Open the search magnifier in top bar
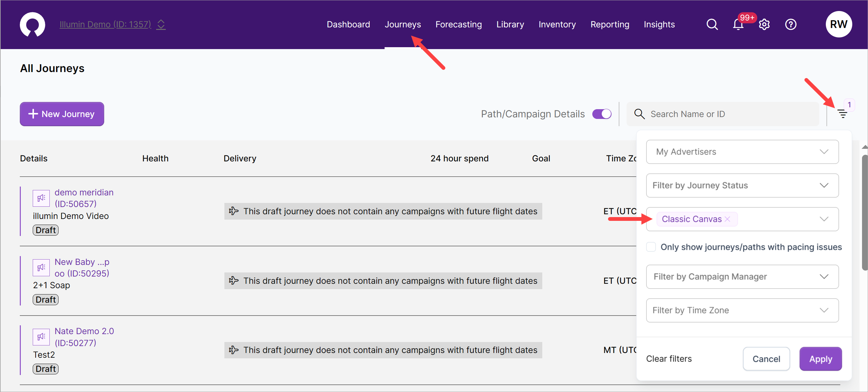This screenshot has height=392, width=868. click(x=712, y=24)
